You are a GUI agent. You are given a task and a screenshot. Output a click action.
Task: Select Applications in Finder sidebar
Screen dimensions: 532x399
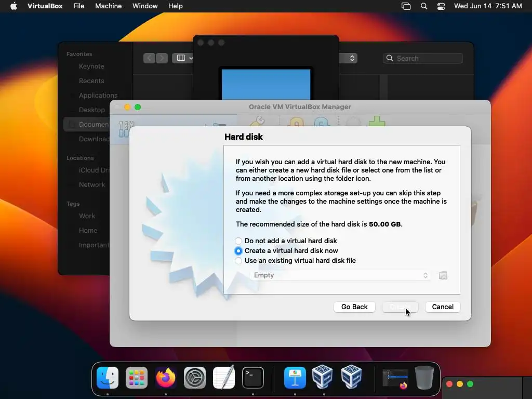coord(98,96)
